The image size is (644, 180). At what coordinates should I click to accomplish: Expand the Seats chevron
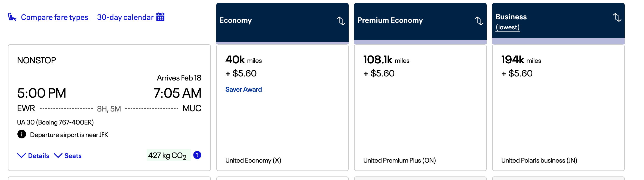pos(58,156)
